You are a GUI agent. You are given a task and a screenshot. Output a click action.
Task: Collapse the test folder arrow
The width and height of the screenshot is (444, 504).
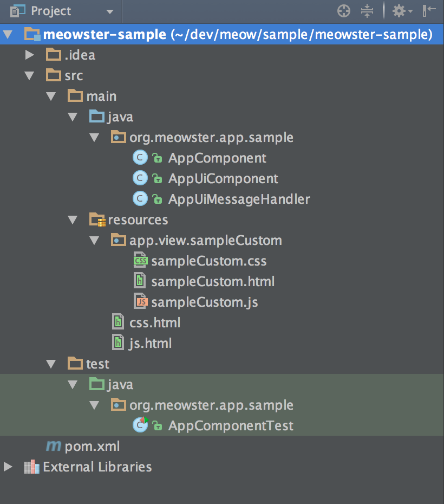click(51, 364)
